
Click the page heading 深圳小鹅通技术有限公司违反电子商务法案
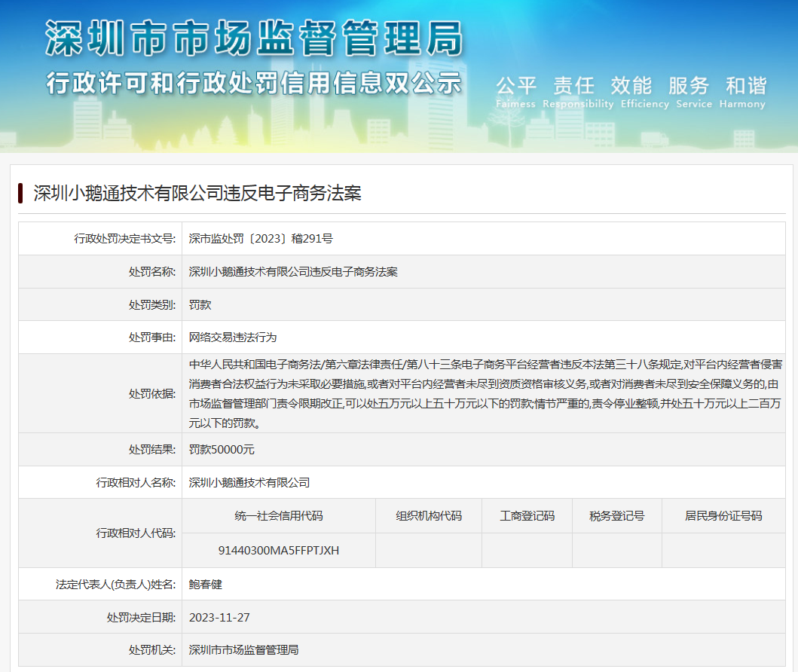[x=197, y=194]
